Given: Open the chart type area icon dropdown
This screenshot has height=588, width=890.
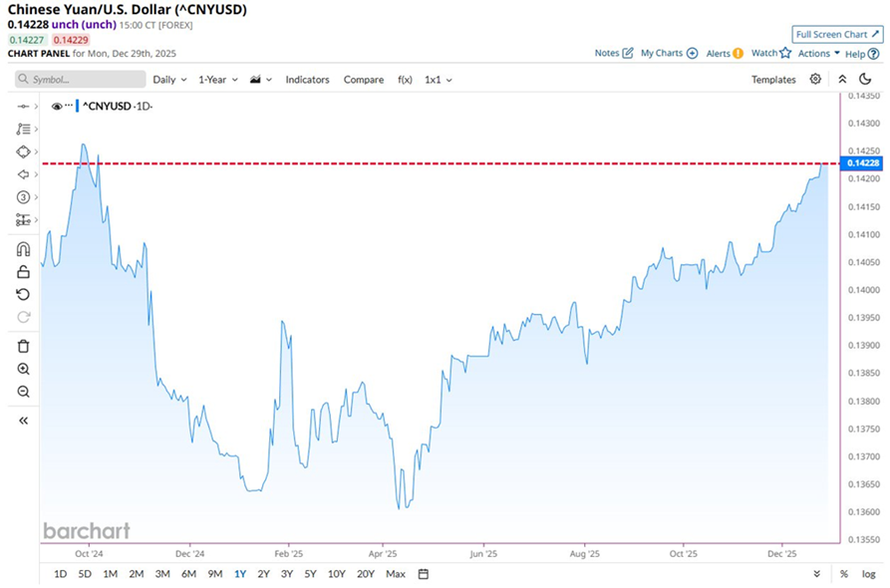Looking at the screenshot, I should (x=261, y=80).
